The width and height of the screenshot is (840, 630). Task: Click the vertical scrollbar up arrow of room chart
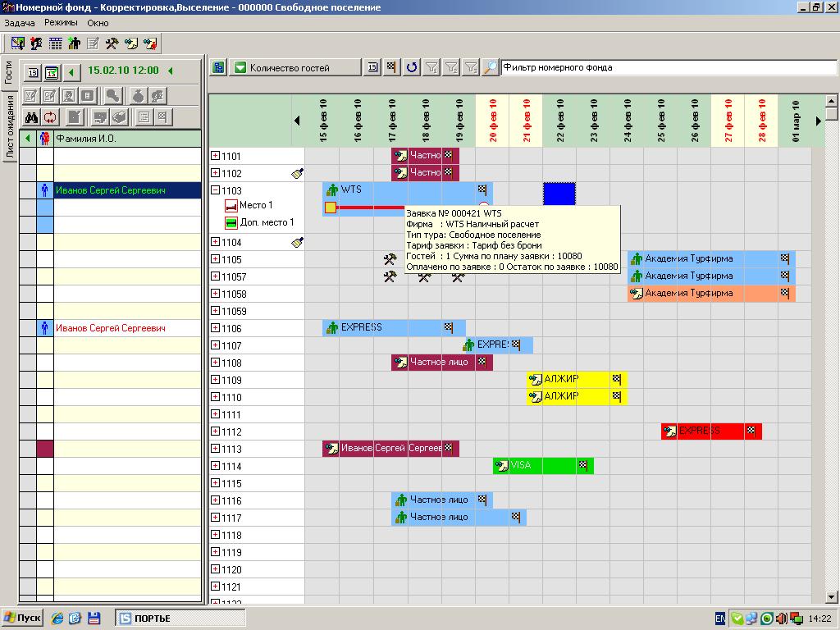(x=832, y=101)
